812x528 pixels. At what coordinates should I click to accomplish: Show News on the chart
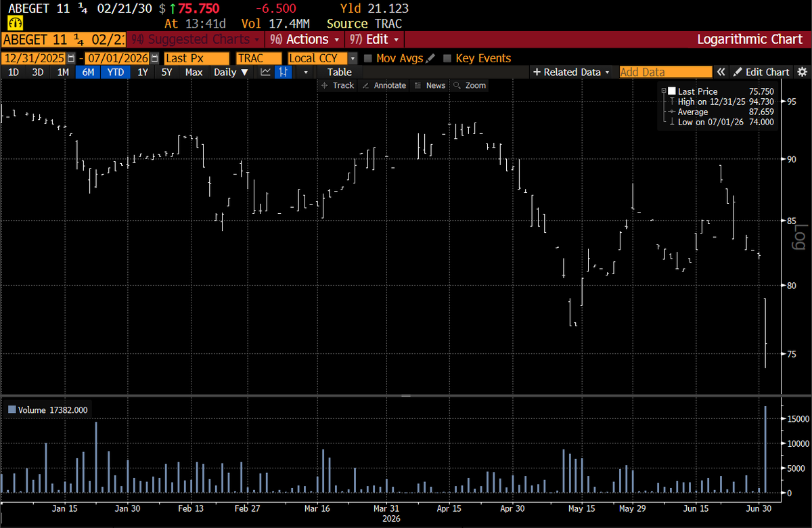pyautogui.click(x=430, y=85)
